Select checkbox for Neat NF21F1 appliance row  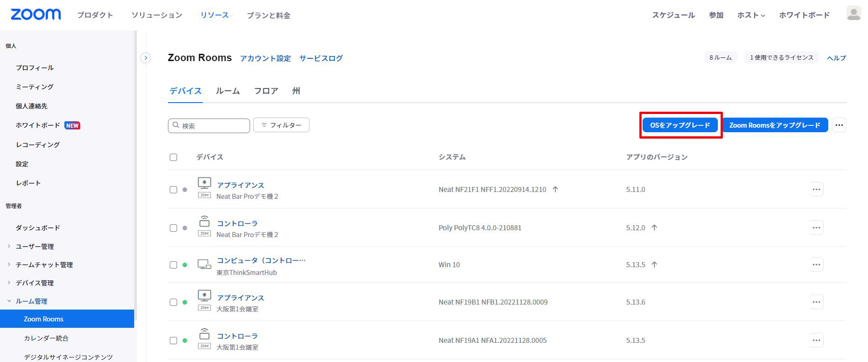(x=173, y=190)
